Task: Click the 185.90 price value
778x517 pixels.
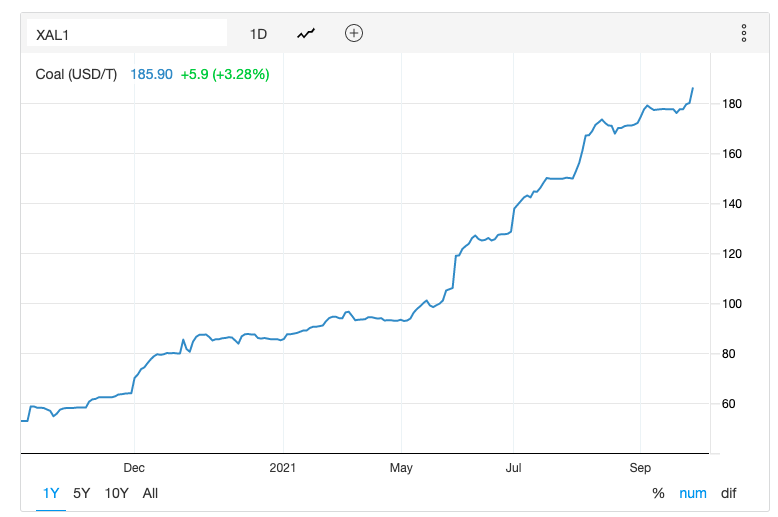Action: coord(151,74)
